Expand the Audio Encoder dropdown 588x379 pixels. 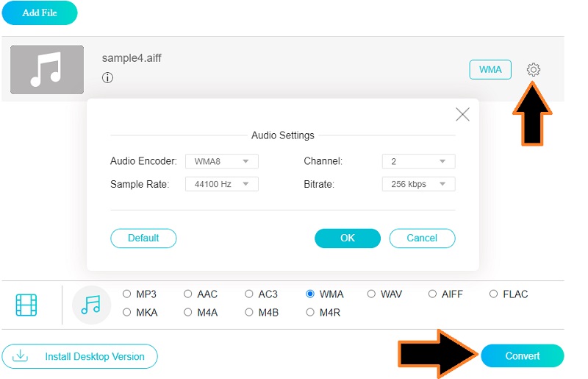point(221,161)
